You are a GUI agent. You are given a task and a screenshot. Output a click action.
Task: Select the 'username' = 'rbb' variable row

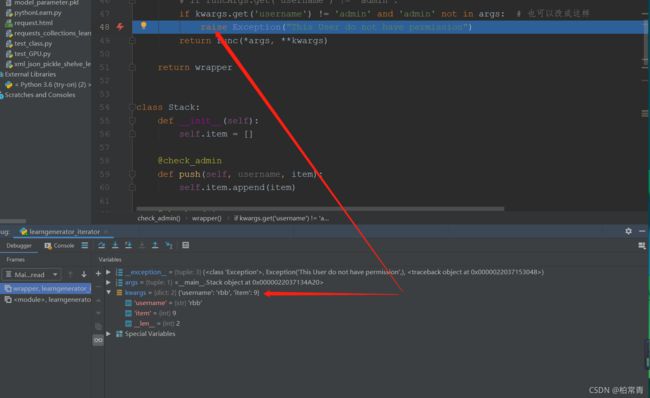(163, 303)
